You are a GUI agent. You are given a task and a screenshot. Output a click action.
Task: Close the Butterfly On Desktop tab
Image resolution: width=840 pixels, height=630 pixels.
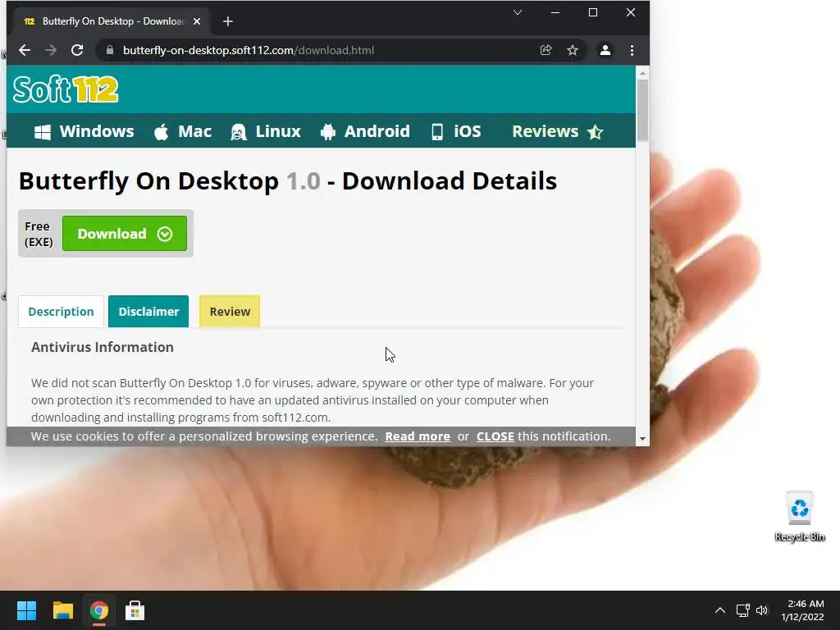click(197, 21)
